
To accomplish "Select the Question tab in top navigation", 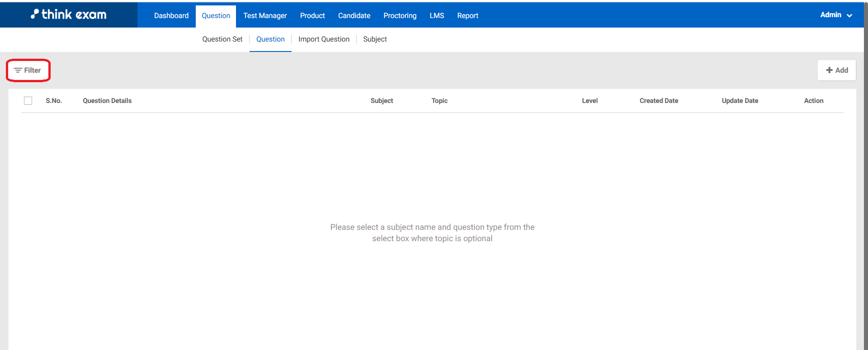I will [x=216, y=16].
